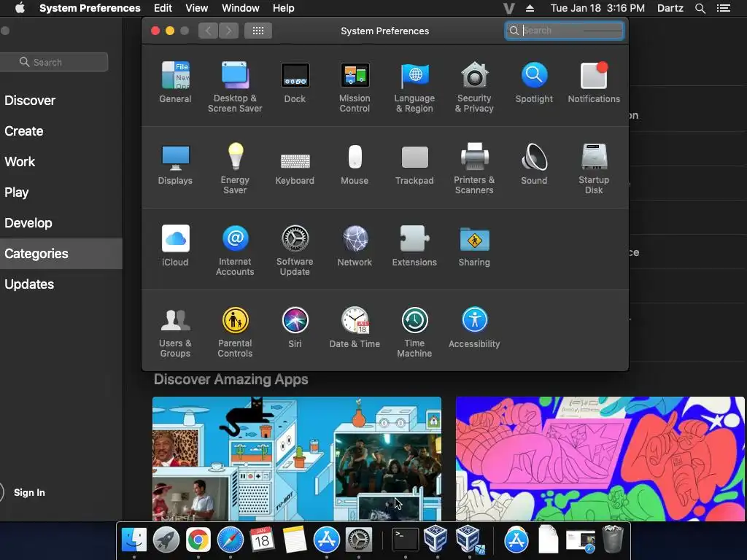
Task: Open Startup Disk pane
Action: tap(594, 168)
